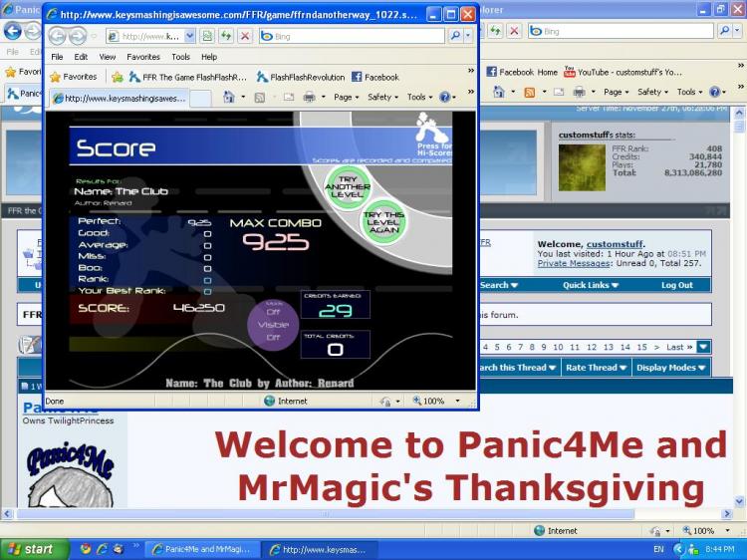Toggle the purple Visible mode circle
The width and height of the screenshot is (747, 560).
[x=273, y=325]
